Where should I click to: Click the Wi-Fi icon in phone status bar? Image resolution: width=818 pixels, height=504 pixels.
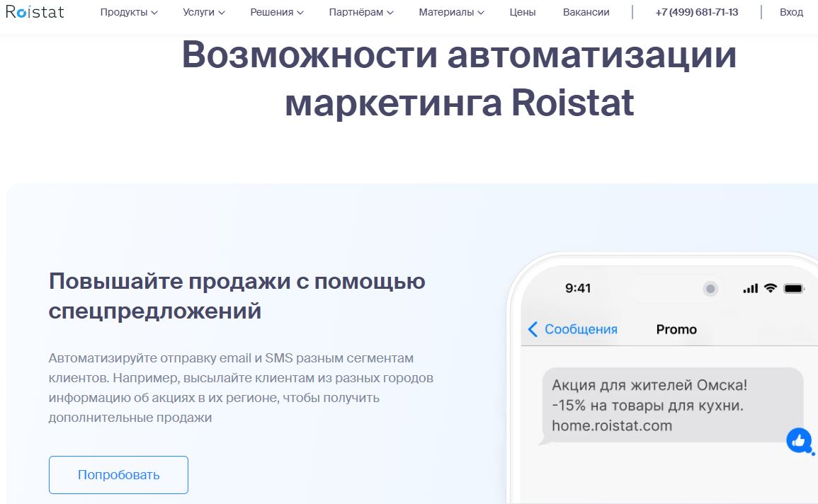pyautogui.click(x=771, y=288)
